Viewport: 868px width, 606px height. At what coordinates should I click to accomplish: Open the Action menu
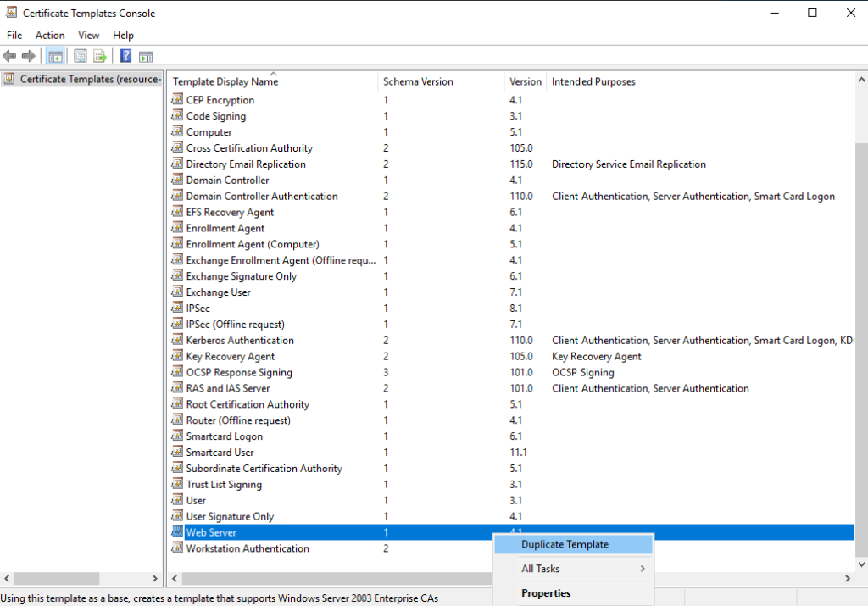tap(50, 35)
